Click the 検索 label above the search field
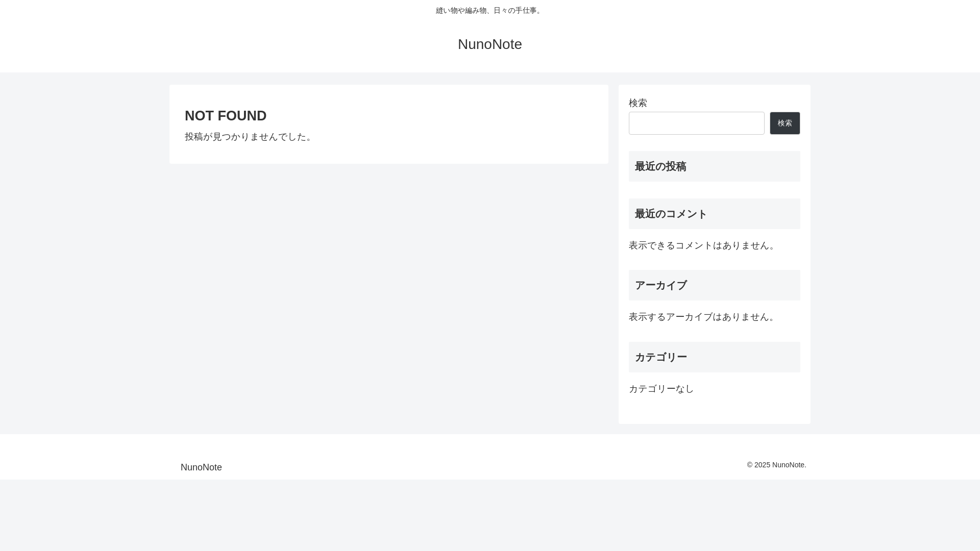This screenshot has width=980, height=551. coord(638,103)
